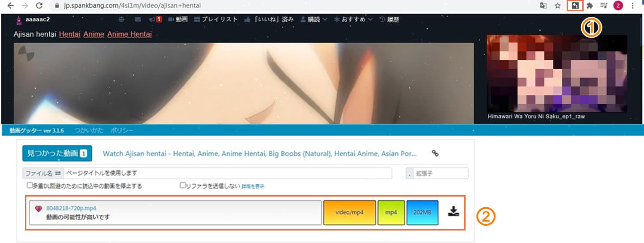Enable 多重DL回避 stop loading video checkbox

(x=30, y=185)
